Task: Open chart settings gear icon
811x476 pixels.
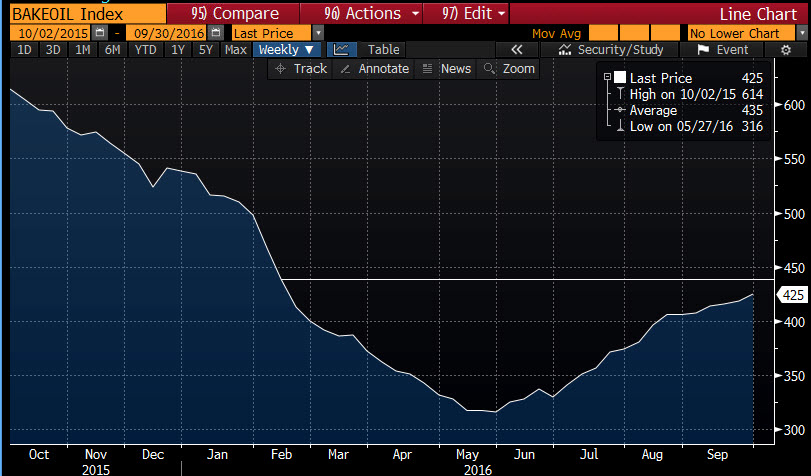Action: pyautogui.click(x=785, y=49)
